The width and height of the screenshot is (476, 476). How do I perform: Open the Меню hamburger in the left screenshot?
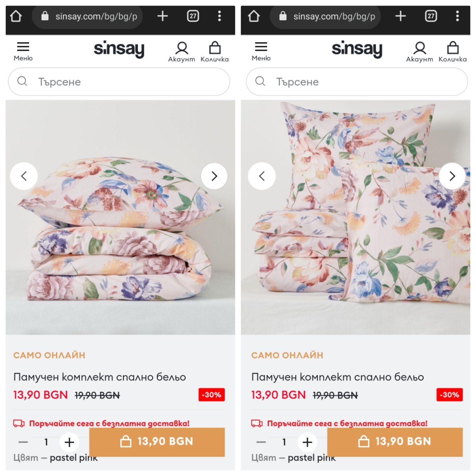pyautogui.click(x=23, y=51)
